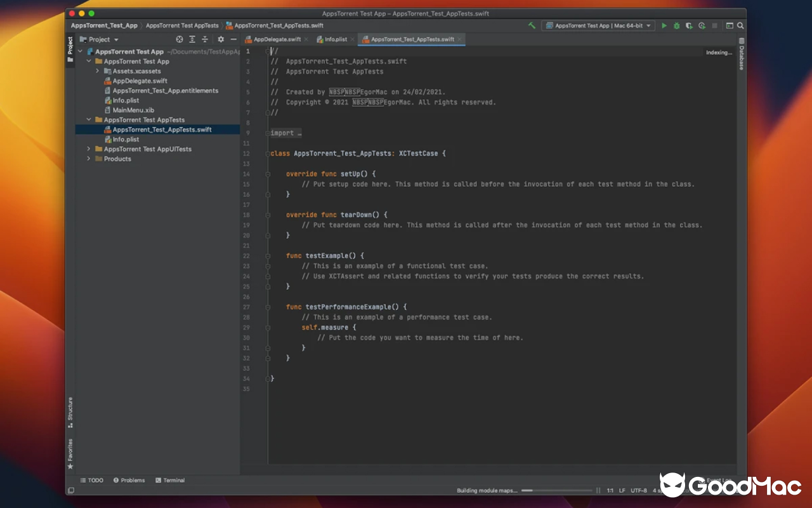Open the Problems view
Viewport: 812px width, 508px height.
click(x=129, y=480)
